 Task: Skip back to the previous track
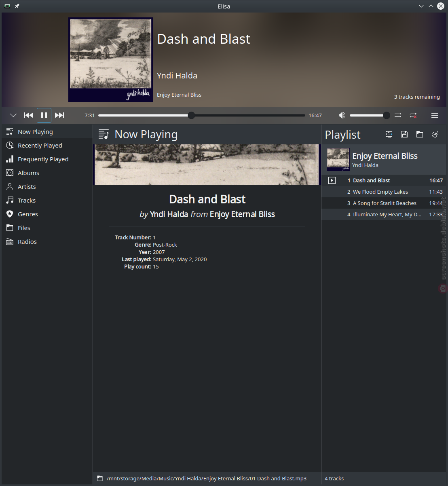coord(29,115)
